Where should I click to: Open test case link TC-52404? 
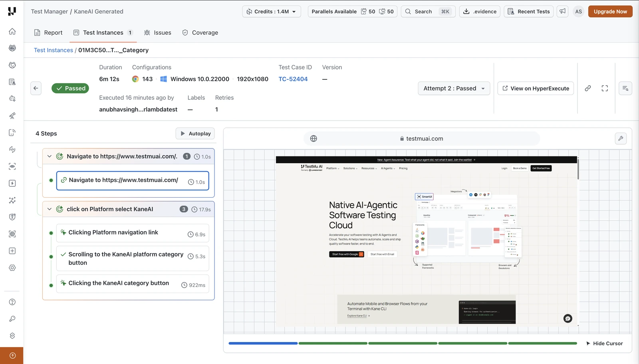pyautogui.click(x=293, y=79)
